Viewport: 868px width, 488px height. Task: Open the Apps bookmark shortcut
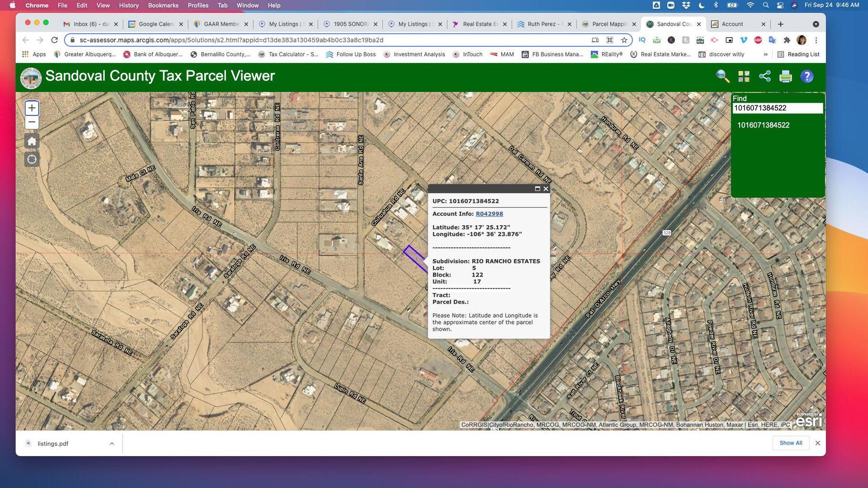tap(34, 54)
